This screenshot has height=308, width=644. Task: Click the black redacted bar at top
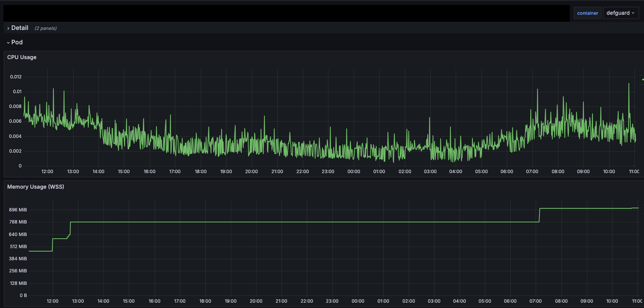click(286, 13)
